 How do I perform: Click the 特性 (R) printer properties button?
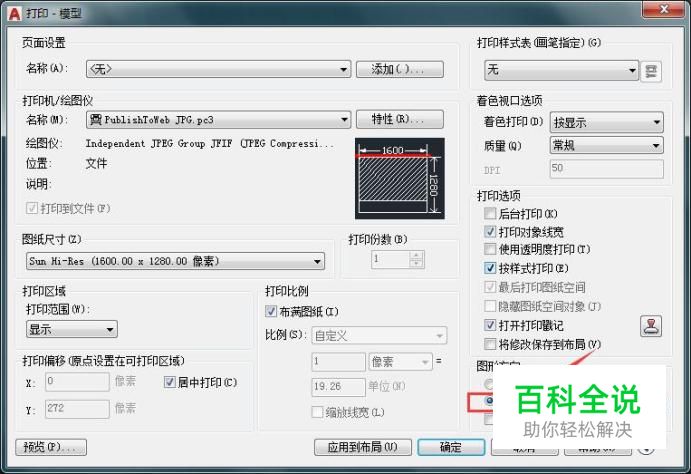(x=400, y=119)
